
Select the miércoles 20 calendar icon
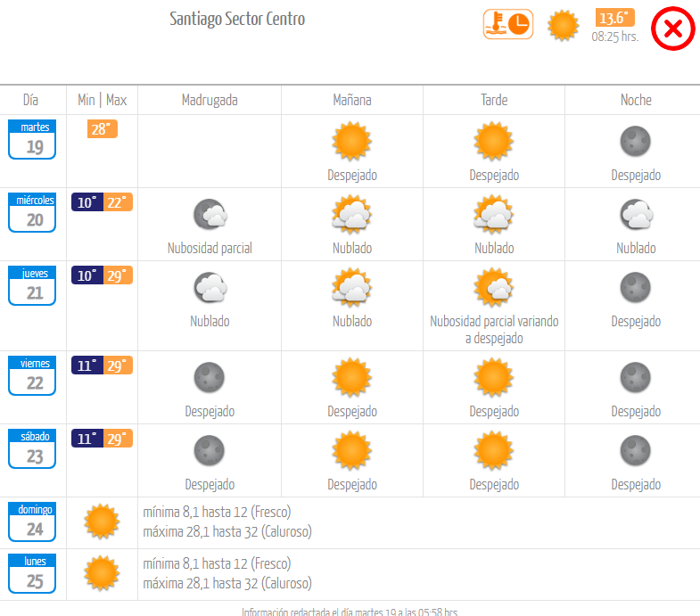point(32,212)
